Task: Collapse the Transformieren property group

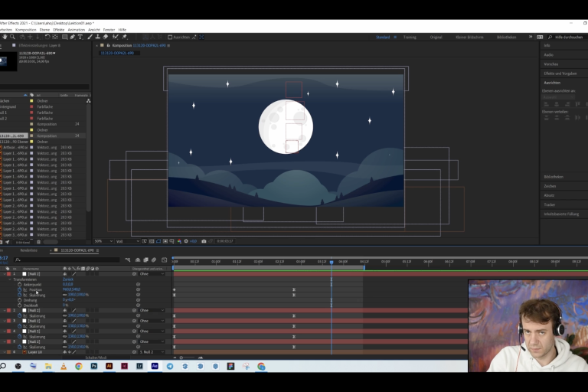Action: [x=11, y=279]
